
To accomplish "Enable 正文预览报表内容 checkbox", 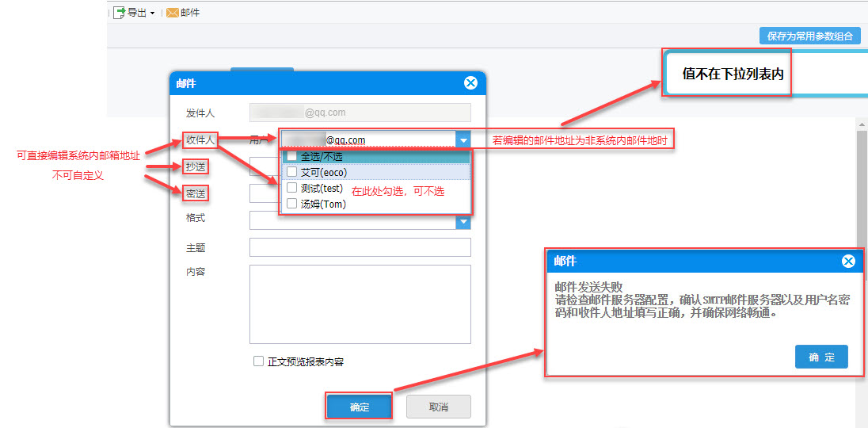I will pos(258,361).
